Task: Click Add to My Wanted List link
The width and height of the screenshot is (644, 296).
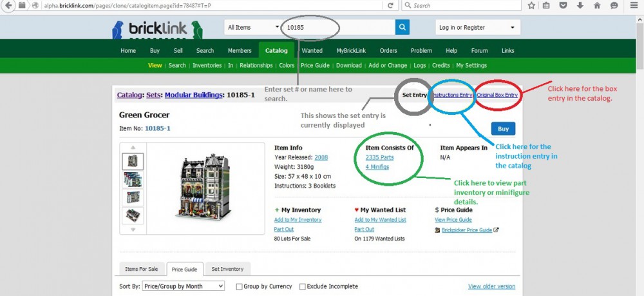Action: pos(381,220)
